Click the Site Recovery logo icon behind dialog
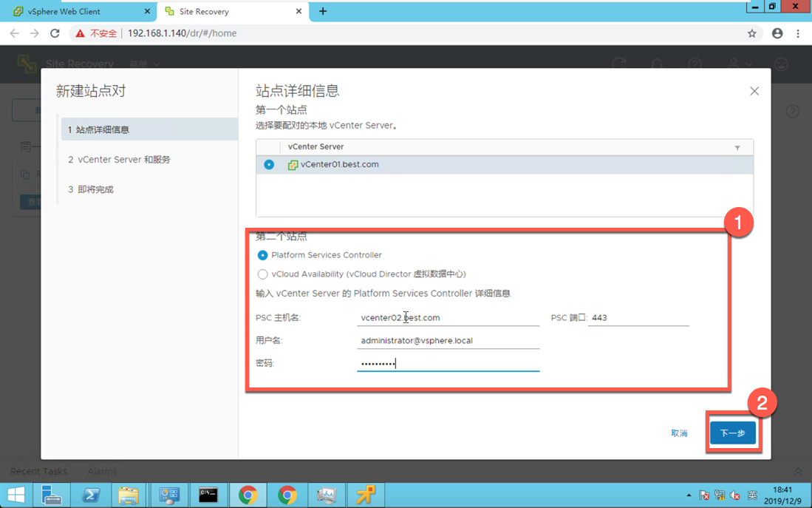812x508 pixels. point(27,64)
